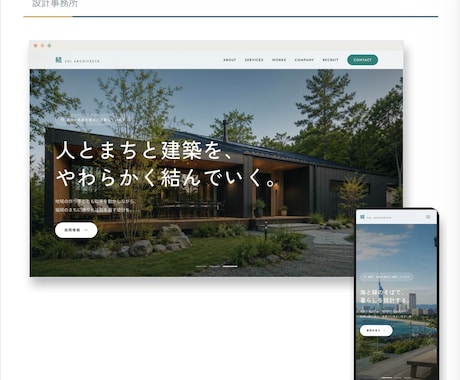Click the logo in the mobile preview header
The width and height of the screenshot is (460, 380).
(x=375, y=217)
